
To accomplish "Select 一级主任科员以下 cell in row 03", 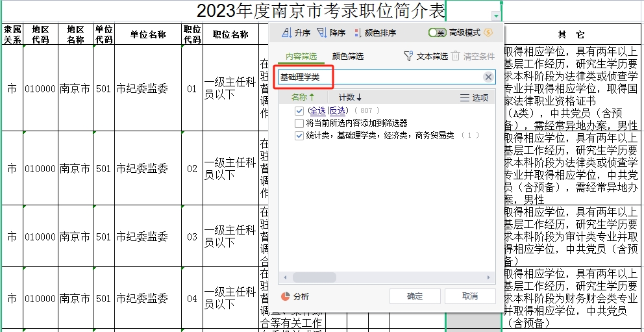I will [230, 236].
